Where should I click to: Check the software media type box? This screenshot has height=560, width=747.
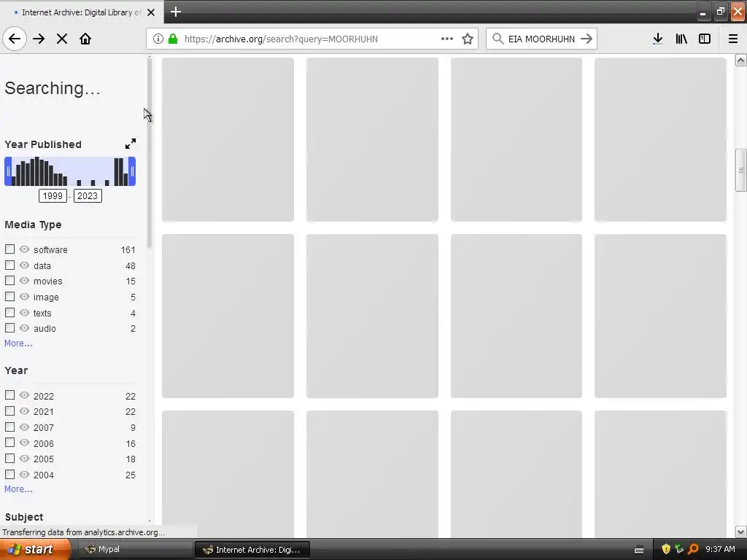[x=9, y=249]
